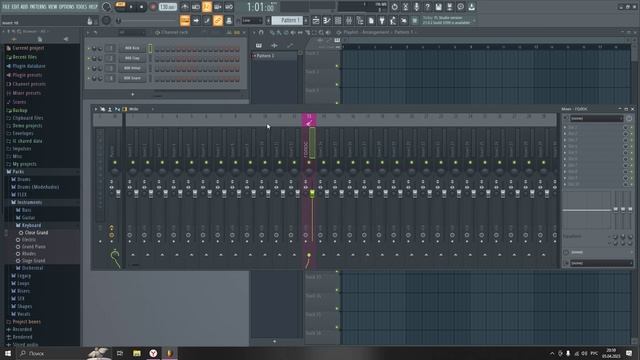Image resolution: width=640 pixels, height=360 pixels.
Task: Open the VIEW menu
Action: tap(53, 7)
